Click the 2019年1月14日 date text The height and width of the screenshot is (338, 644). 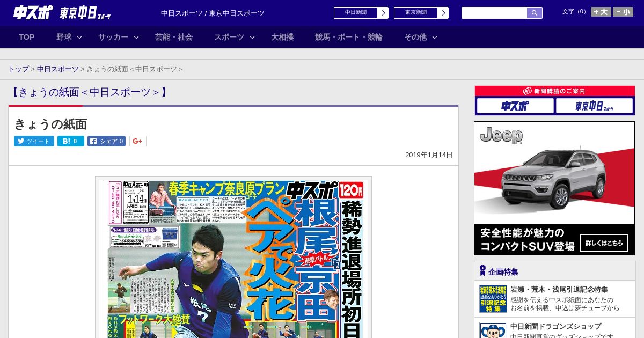coord(429,155)
